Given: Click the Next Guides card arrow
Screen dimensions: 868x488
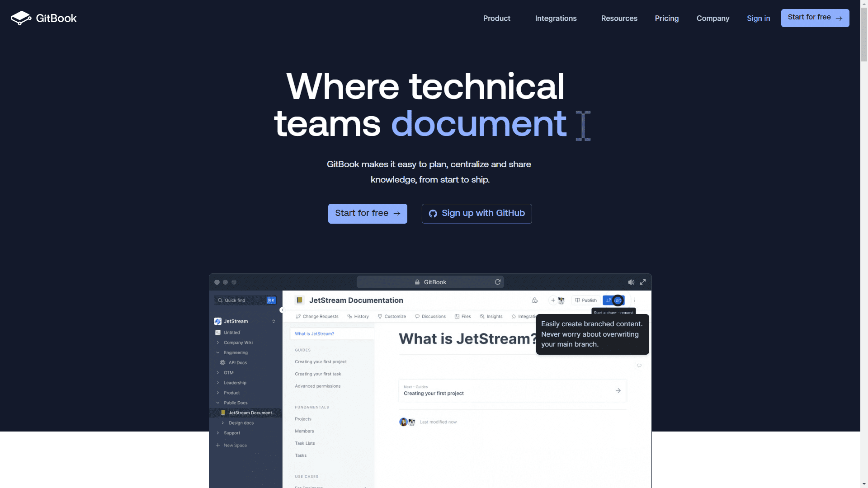Looking at the screenshot, I should pyautogui.click(x=618, y=390).
